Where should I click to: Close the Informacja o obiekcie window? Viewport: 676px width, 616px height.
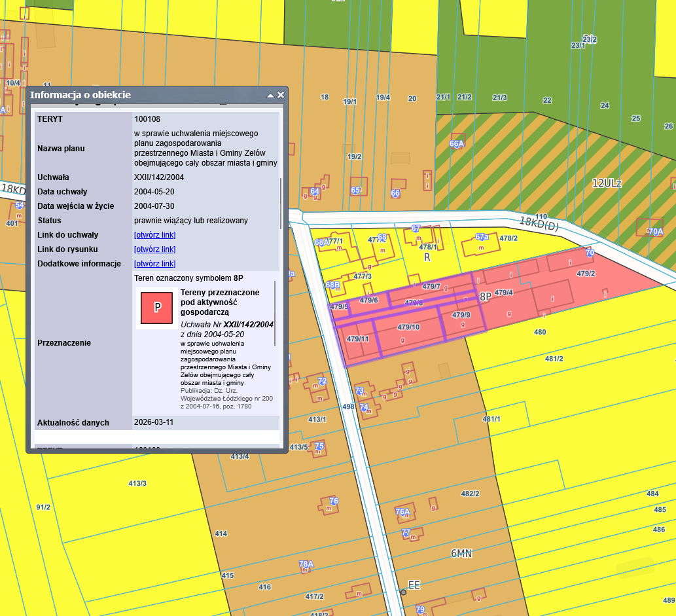pyautogui.click(x=281, y=95)
